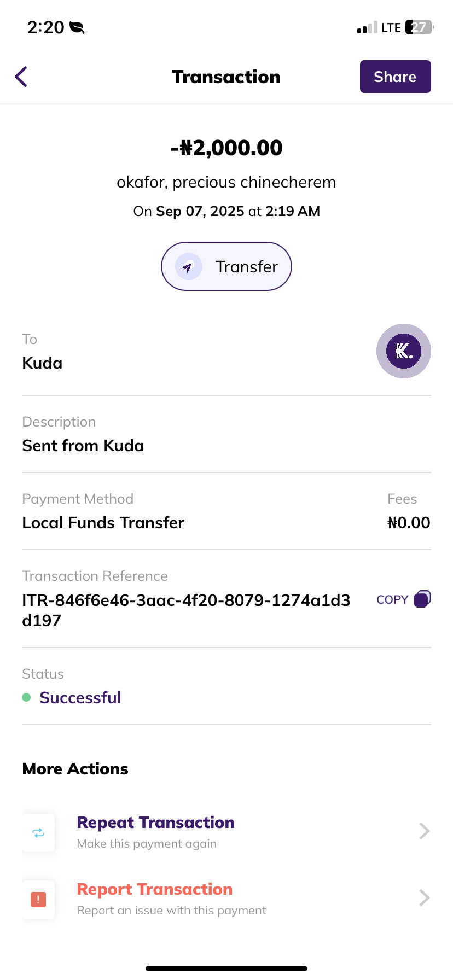Tap the transaction reference ID text

[x=186, y=610]
